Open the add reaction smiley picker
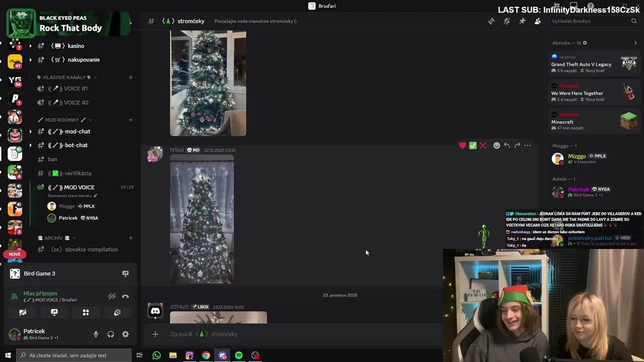Screen dimensions: 644x362 pyautogui.click(x=497, y=145)
